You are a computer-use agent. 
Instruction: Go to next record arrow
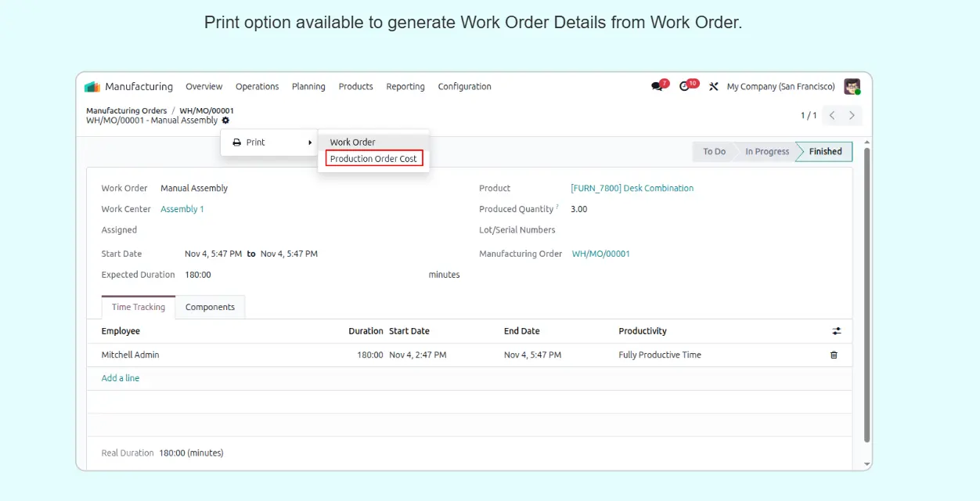852,116
